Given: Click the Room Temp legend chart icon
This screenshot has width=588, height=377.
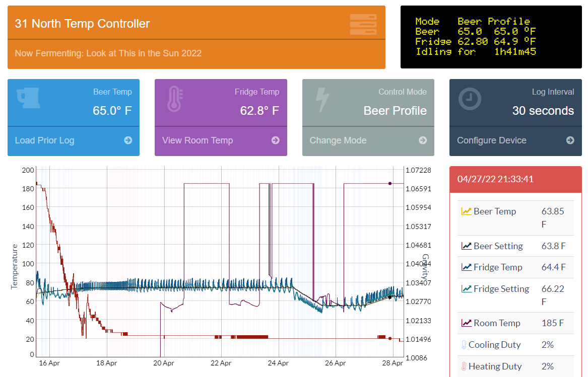Looking at the screenshot, I should (x=466, y=323).
